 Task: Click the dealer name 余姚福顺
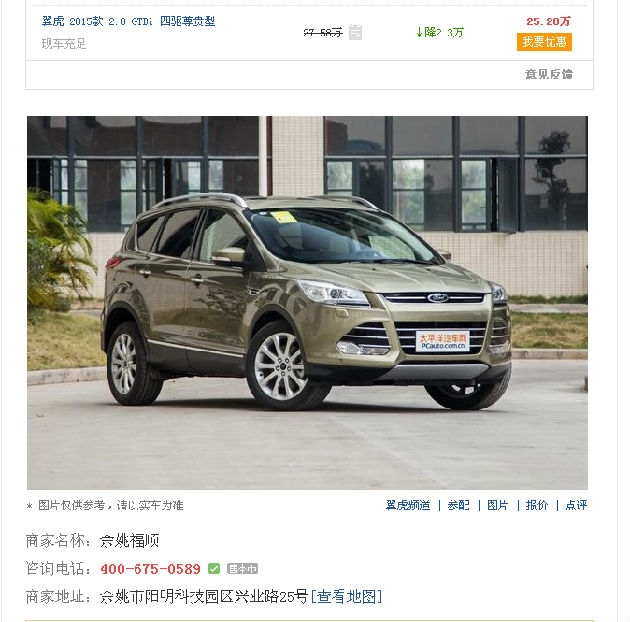click(x=129, y=541)
